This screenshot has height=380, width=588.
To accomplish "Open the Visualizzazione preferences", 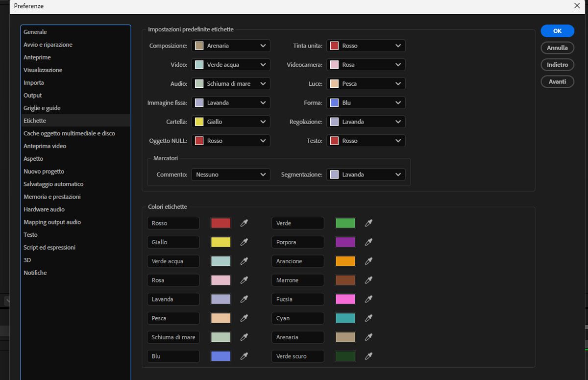I will click(x=76, y=70).
